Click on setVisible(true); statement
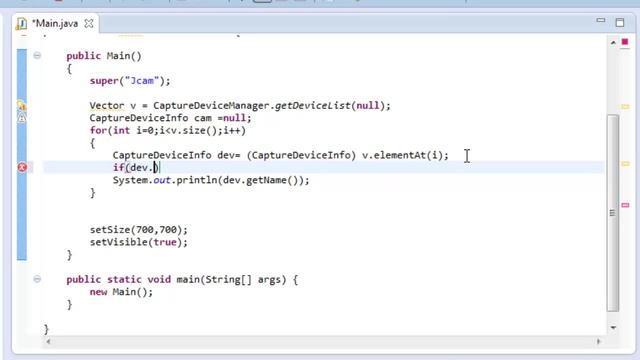The width and height of the screenshot is (640, 360). [139, 242]
